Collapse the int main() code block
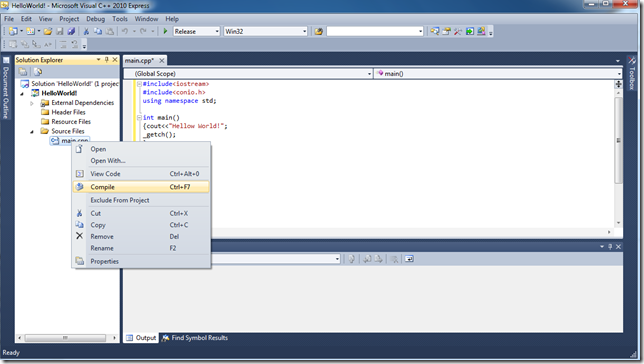Viewport: 644px width, 364px height. pyautogui.click(x=139, y=117)
